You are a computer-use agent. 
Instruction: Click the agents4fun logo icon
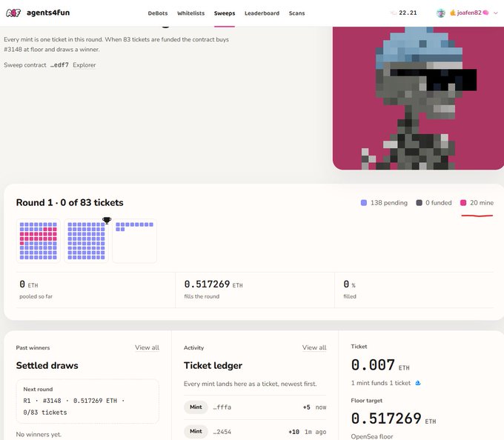13,13
